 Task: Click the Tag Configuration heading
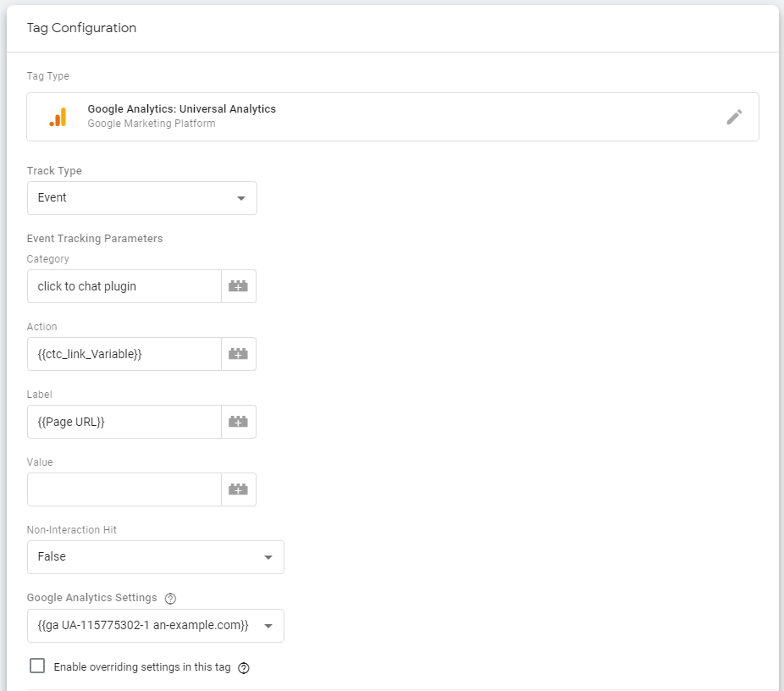click(81, 28)
